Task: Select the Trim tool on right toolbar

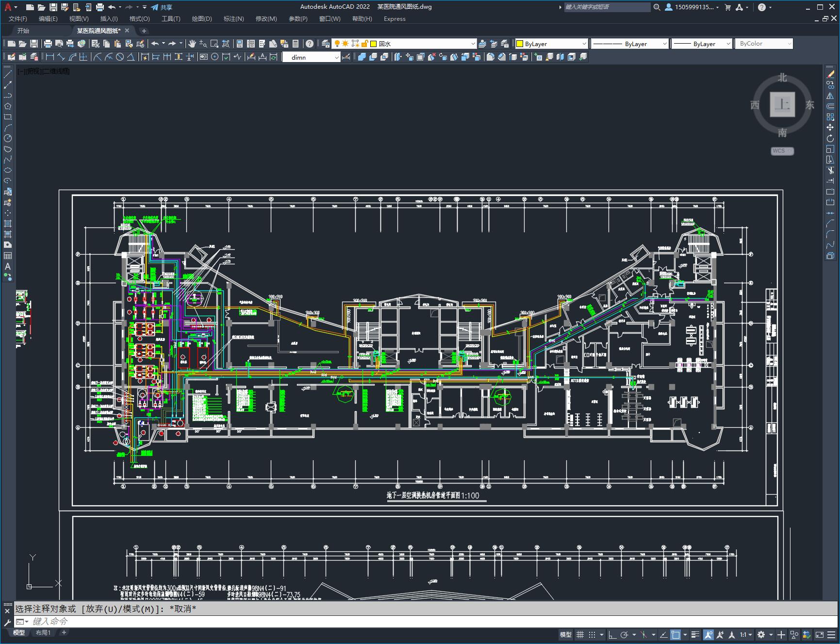Action: tap(830, 170)
